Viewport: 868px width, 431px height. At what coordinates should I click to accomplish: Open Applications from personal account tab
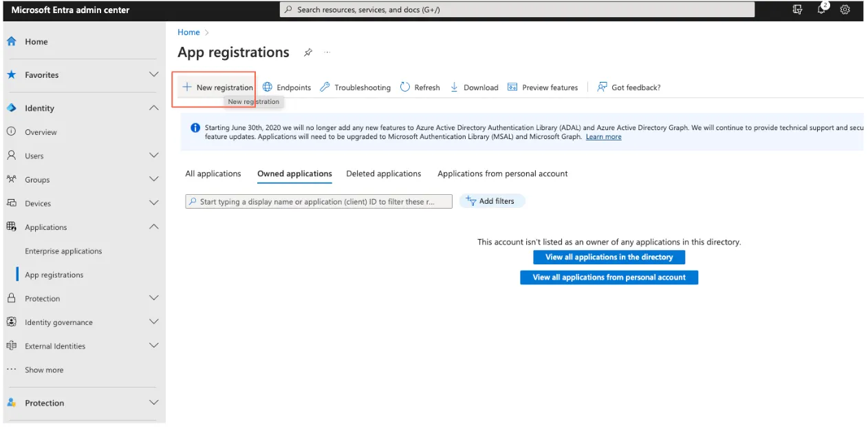[x=503, y=174]
